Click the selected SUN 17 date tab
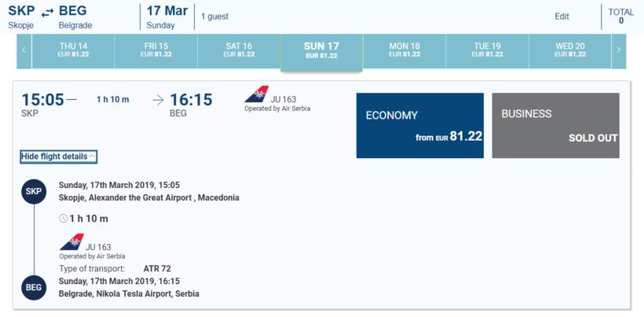The width and height of the screenshot is (644, 317). click(321, 50)
